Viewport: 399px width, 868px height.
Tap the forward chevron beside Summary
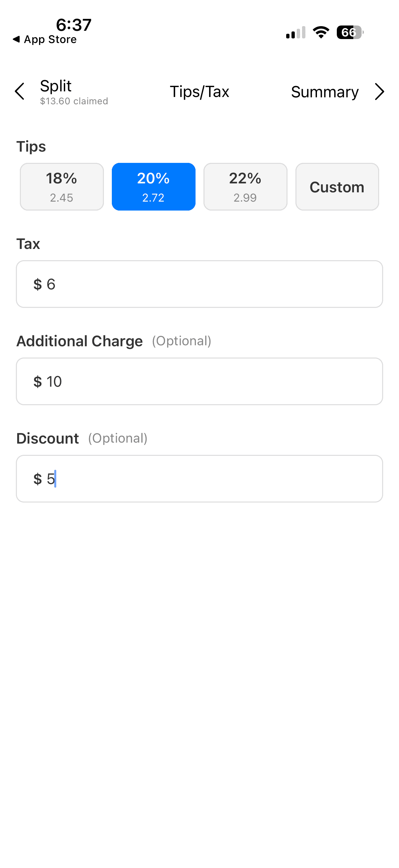pyautogui.click(x=379, y=92)
